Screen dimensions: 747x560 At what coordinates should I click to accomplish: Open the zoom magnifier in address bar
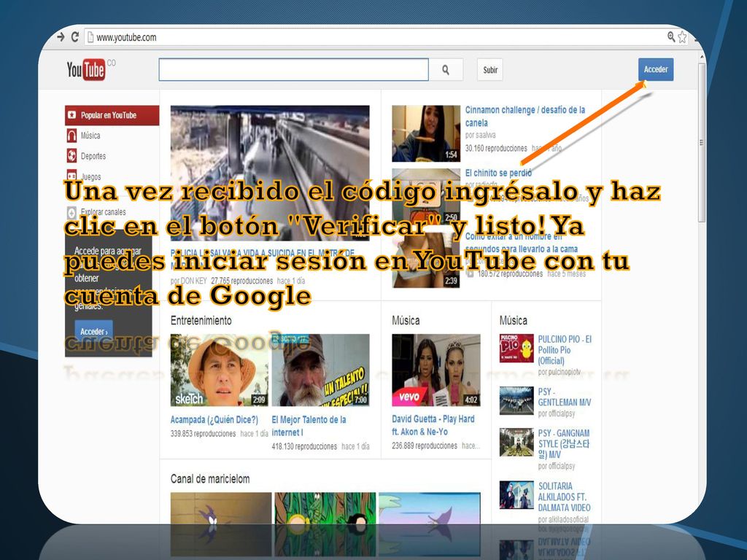tap(671, 36)
